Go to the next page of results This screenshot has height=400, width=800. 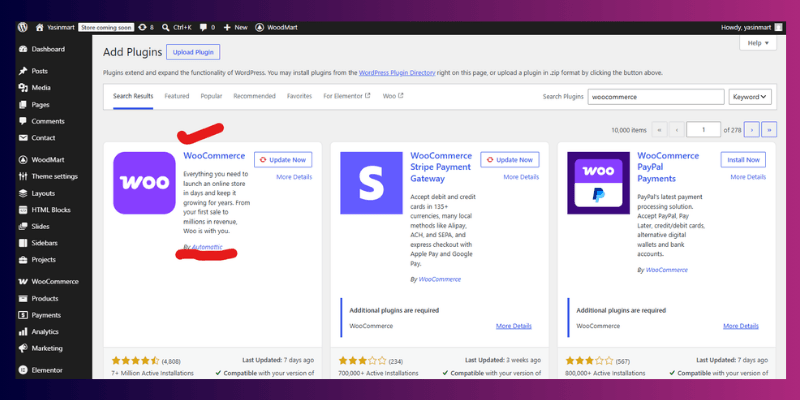click(x=752, y=130)
